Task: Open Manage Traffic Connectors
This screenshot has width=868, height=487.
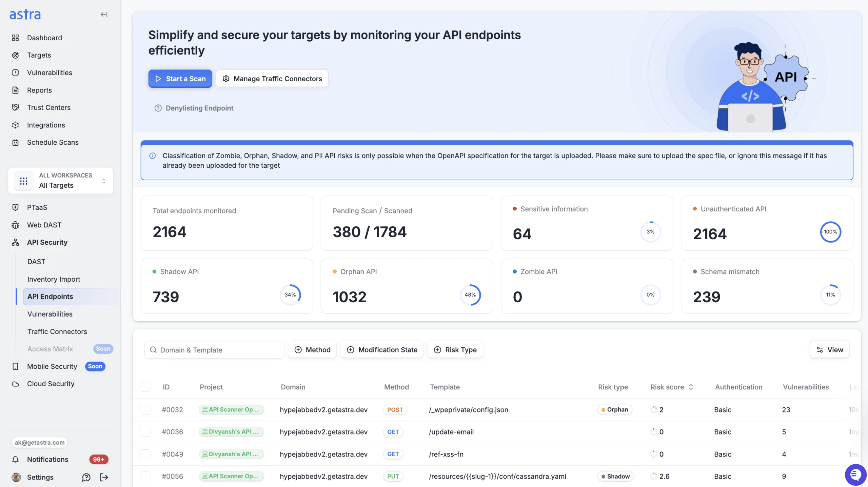Action: click(272, 78)
